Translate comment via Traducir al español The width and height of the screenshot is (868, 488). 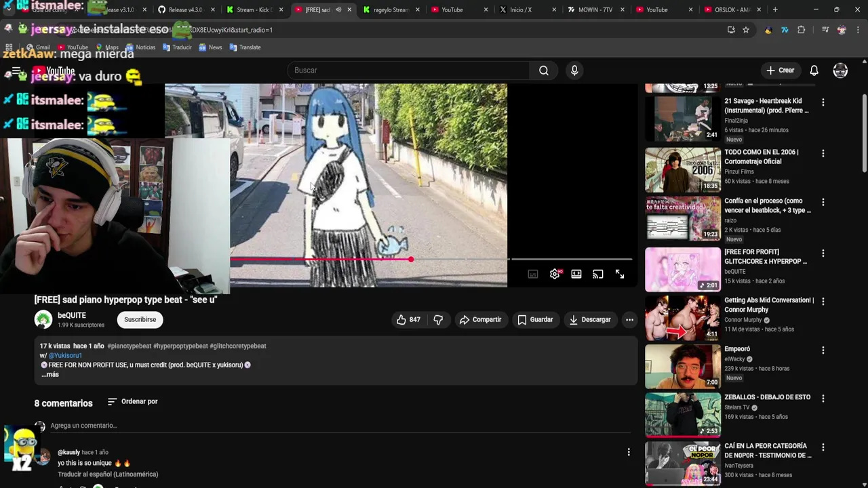click(108, 474)
